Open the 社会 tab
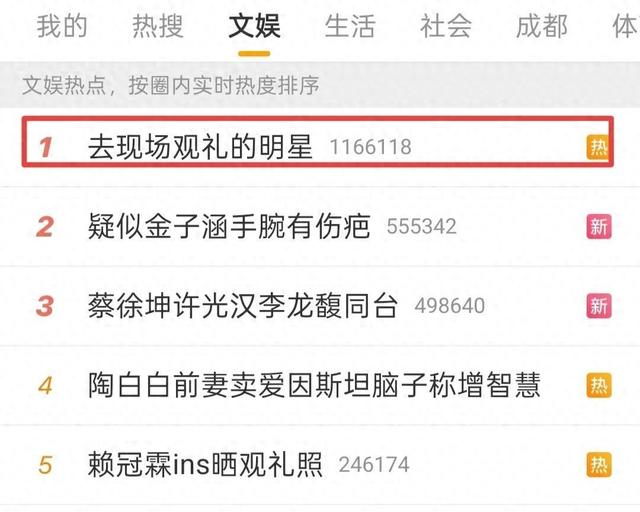Image resolution: width=640 pixels, height=512 pixels. pos(446,27)
